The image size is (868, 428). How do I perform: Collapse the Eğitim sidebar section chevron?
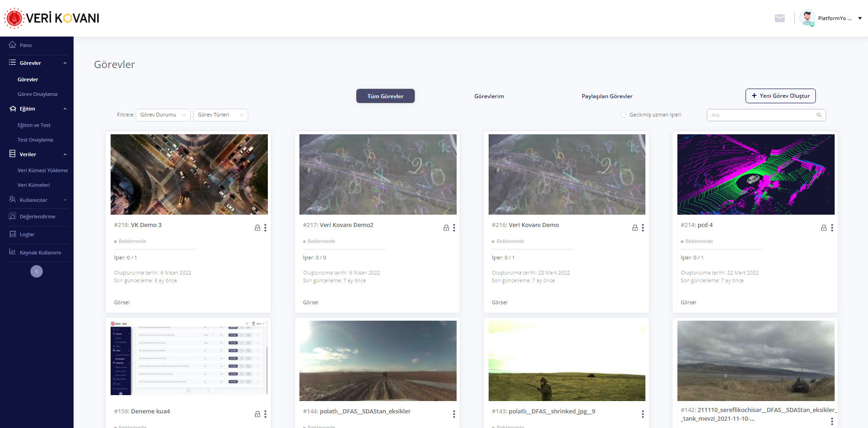[65, 109]
